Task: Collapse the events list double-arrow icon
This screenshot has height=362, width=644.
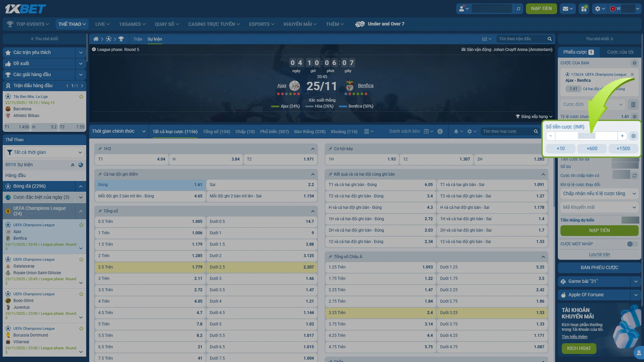Action: [72, 165]
